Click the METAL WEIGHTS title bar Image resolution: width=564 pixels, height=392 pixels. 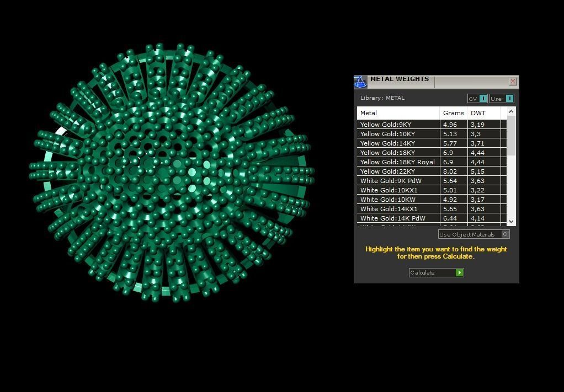point(437,82)
